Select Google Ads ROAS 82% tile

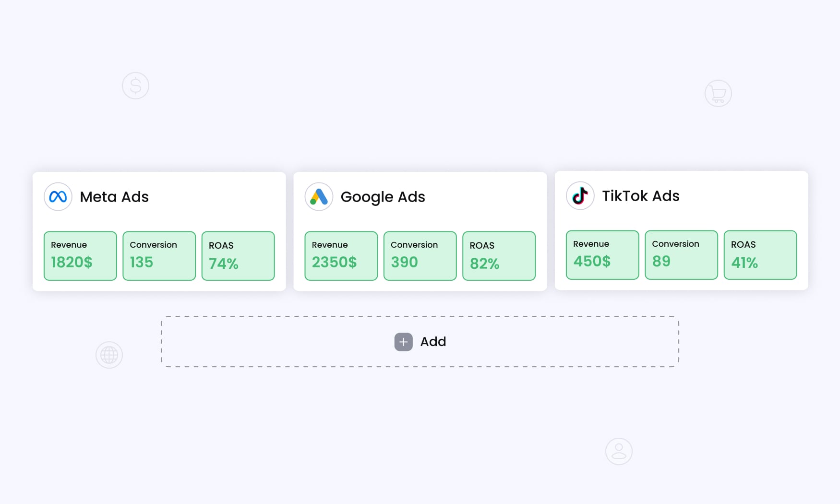point(499,256)
